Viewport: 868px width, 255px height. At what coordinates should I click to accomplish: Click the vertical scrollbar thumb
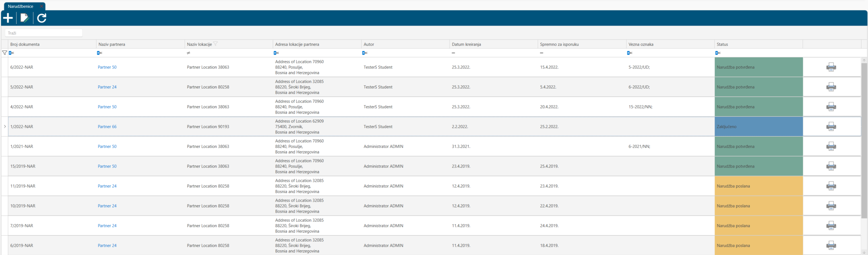864,140
